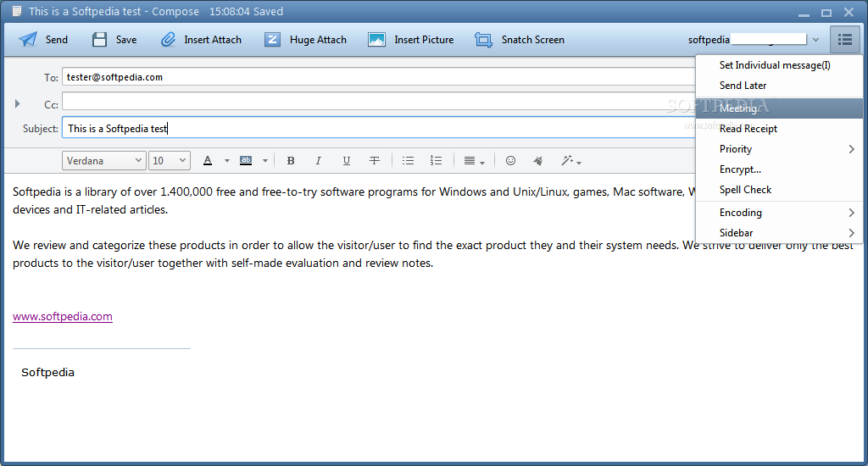Open the Sidebar submenu
This screenshot has width=868, height=466.
click(779, 232)
